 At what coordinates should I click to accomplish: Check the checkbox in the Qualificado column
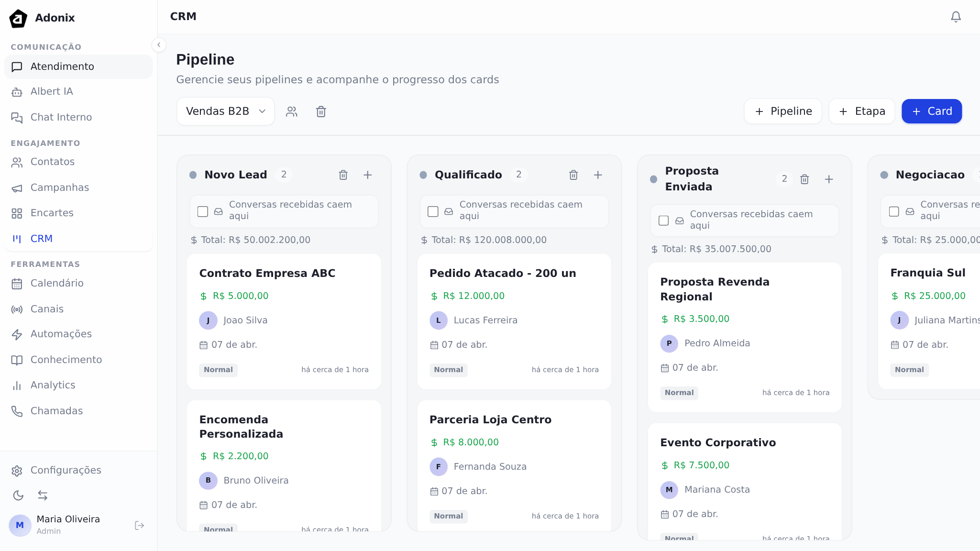pos(433,211)
